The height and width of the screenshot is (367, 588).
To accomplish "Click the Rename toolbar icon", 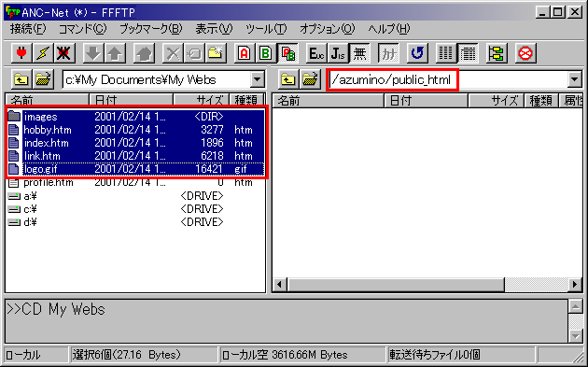I will pos(194,53).
